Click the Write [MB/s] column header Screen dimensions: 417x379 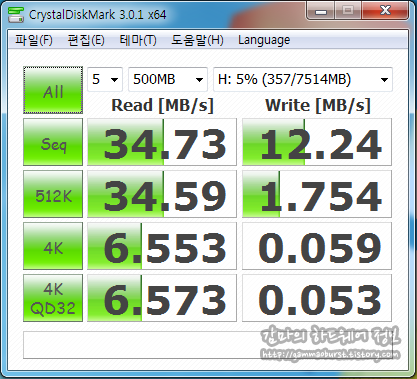(x=318, y=106)
